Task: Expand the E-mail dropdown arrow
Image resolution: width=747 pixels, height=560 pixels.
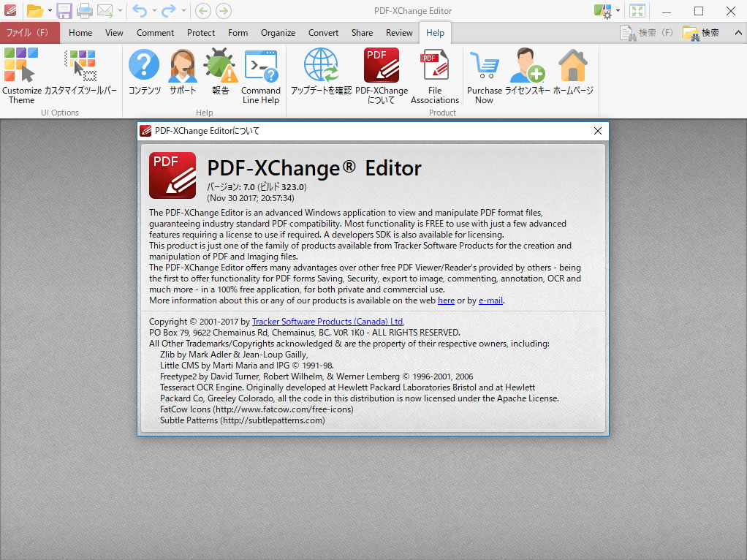Action: click(120, 10)
